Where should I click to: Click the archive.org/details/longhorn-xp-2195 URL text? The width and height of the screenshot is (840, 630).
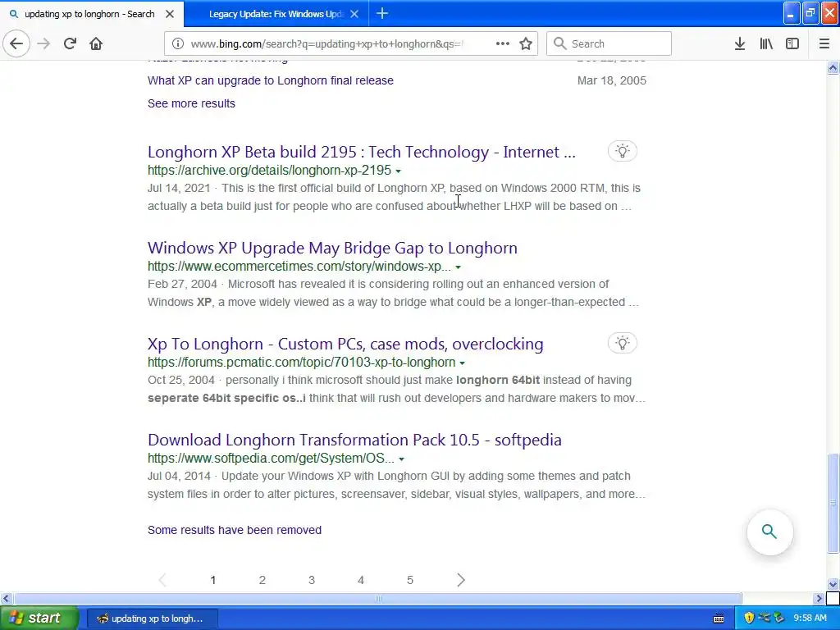coord(269,171)
